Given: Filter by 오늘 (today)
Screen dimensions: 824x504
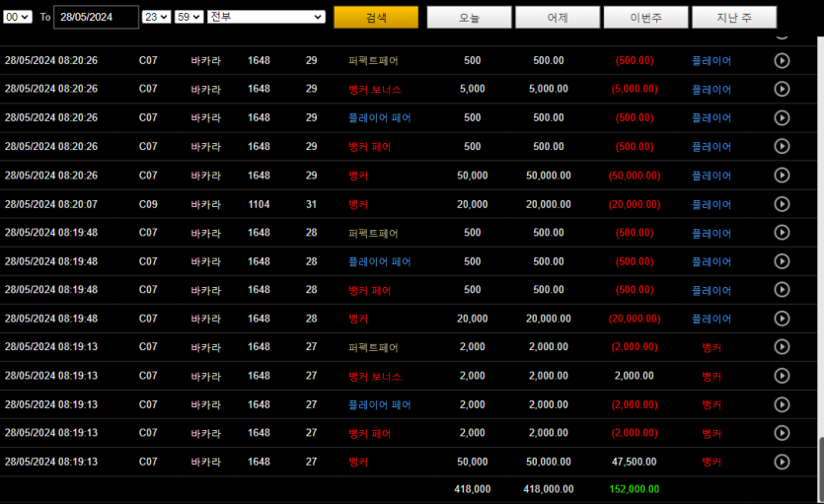Looking at the screenshot, I should (469, 18).
